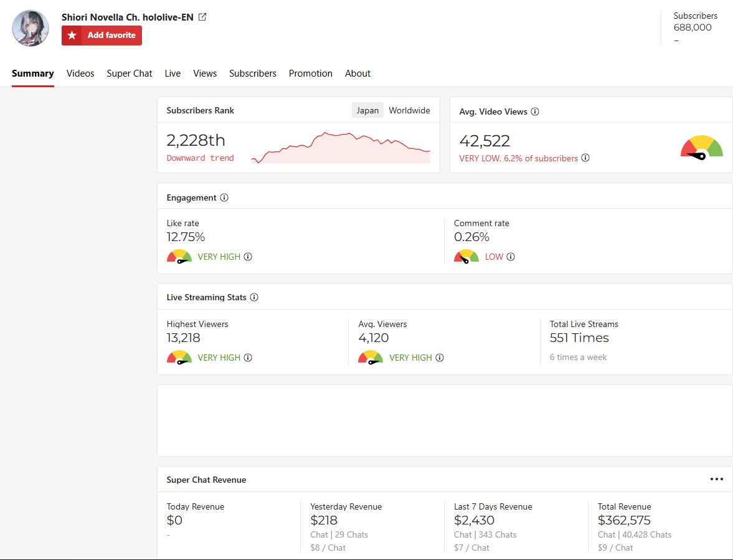Open the Summary tab
This screenshot has height=560, width=733.
[x=33, y=74]
